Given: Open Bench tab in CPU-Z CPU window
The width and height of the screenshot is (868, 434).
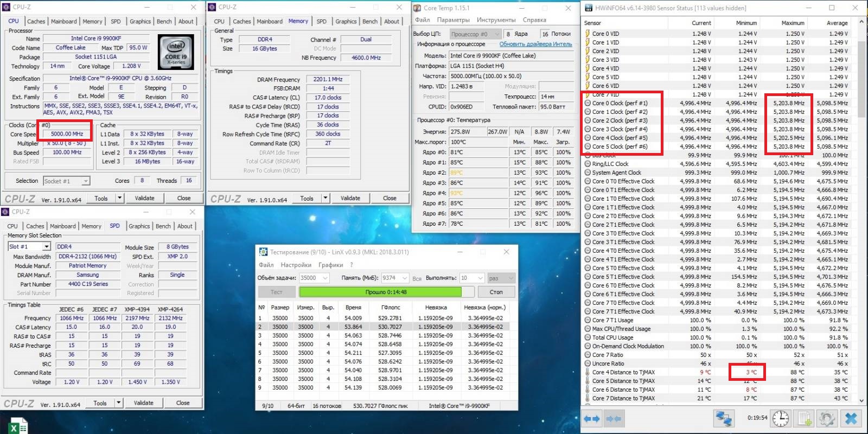Looking at the screenshot, I should (x=164, y=21).
